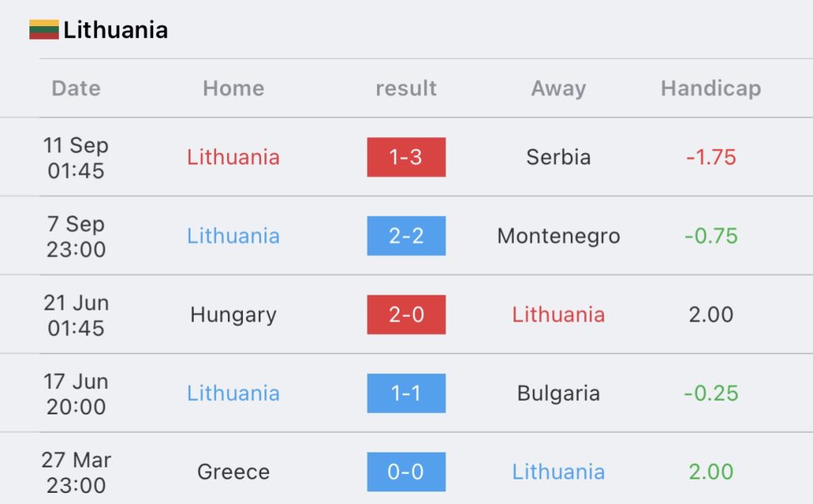
Task: Click the Lithuania flag icon
Action: point(44,29)
